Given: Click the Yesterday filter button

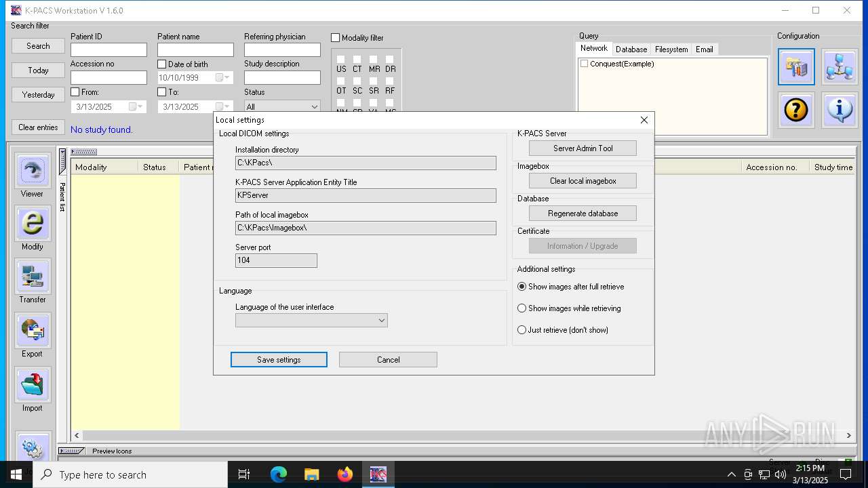Looking at the screenshot, I should (x=38, y=95).
